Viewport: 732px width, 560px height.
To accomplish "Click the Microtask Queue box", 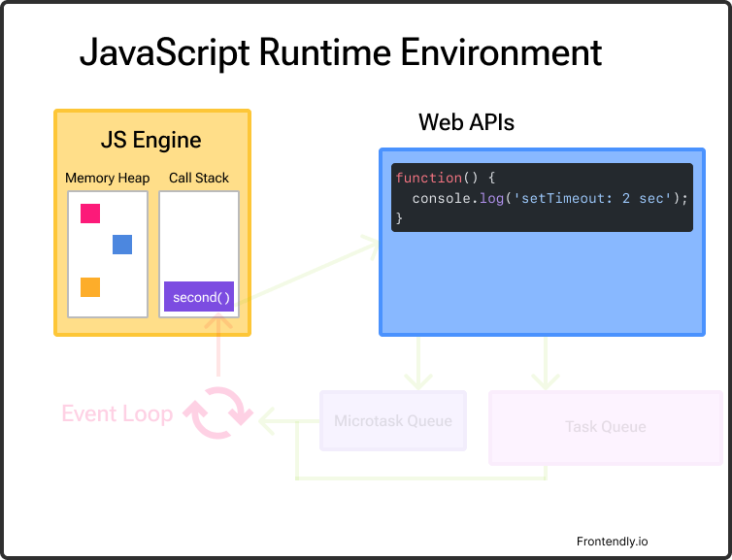I will [393, 421].
